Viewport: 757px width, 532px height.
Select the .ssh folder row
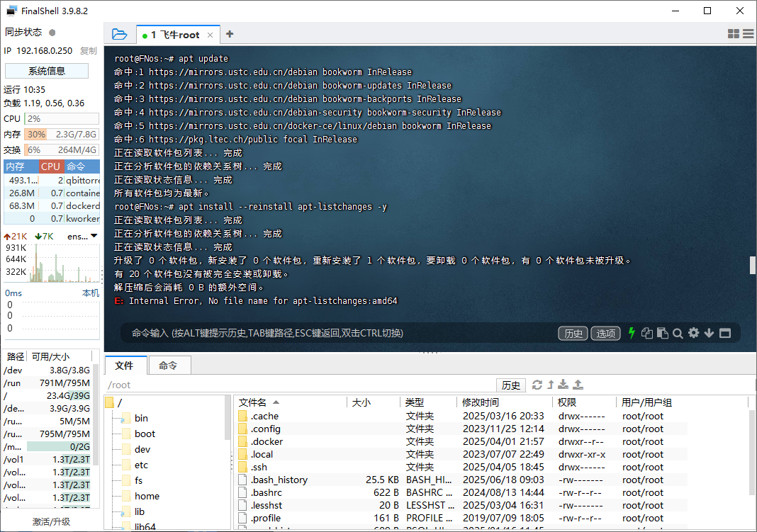(462, 467)
